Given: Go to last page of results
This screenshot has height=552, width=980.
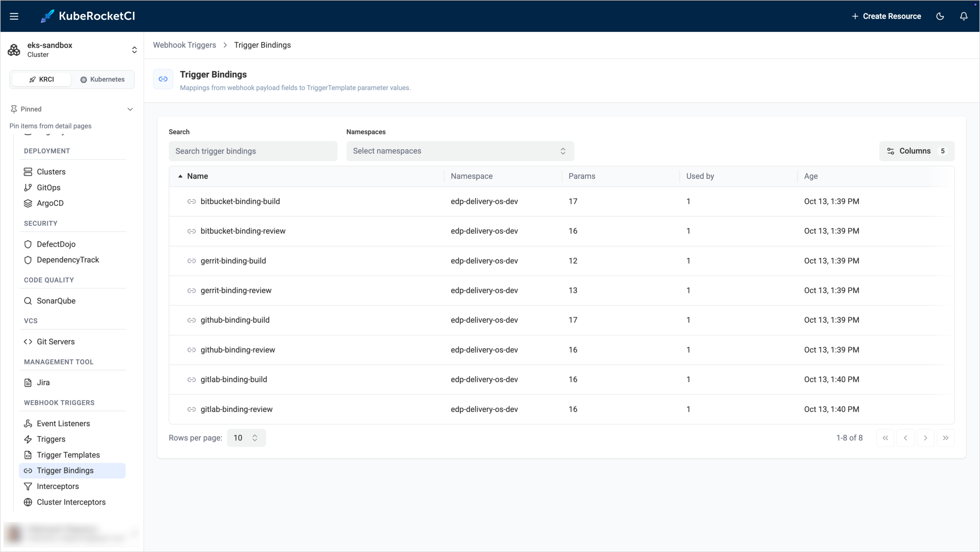Looking at the screenshot, I should (x=946, y=438).
